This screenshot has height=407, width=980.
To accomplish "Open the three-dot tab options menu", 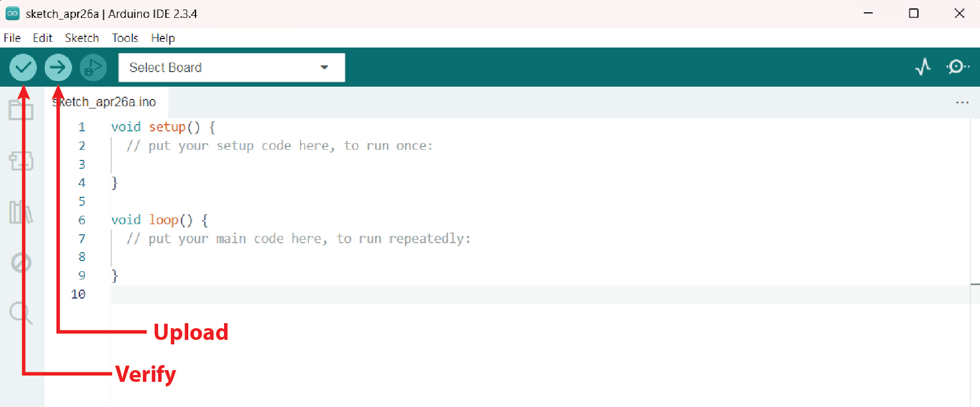I will 962,102.
